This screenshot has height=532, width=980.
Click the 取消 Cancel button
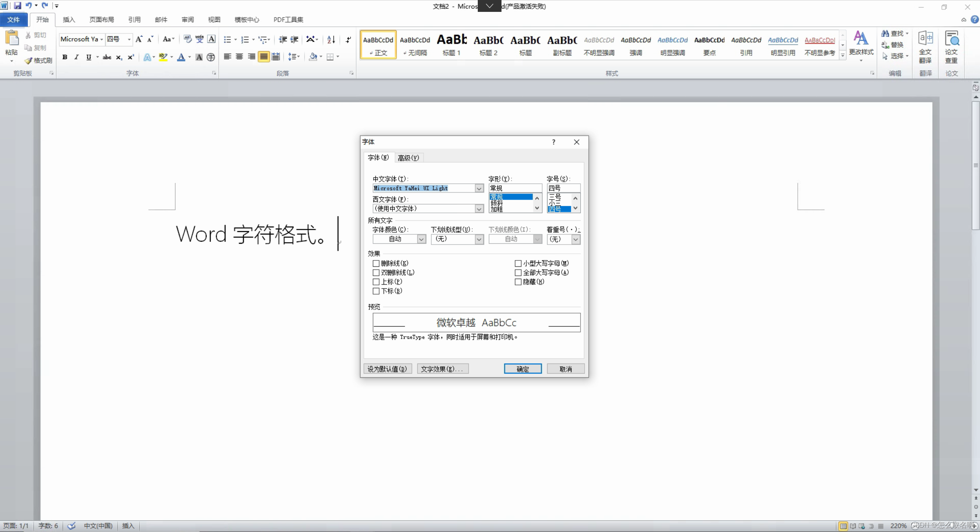[566, 369]
